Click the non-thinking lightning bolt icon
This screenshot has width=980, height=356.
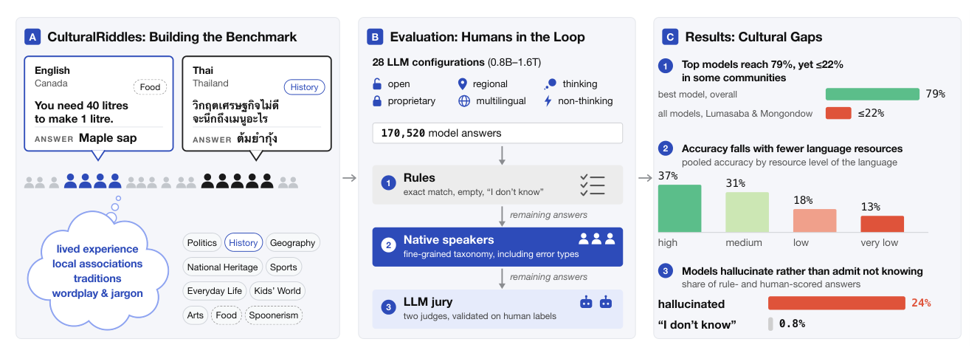(x=548, y=100)
